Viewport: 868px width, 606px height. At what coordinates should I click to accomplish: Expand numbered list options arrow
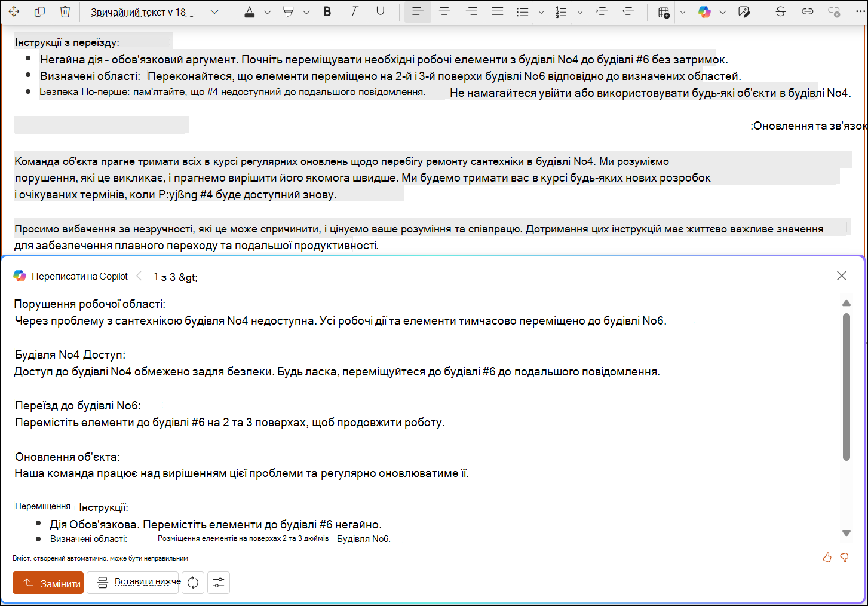pyautogui.click(x=579, y=12)
